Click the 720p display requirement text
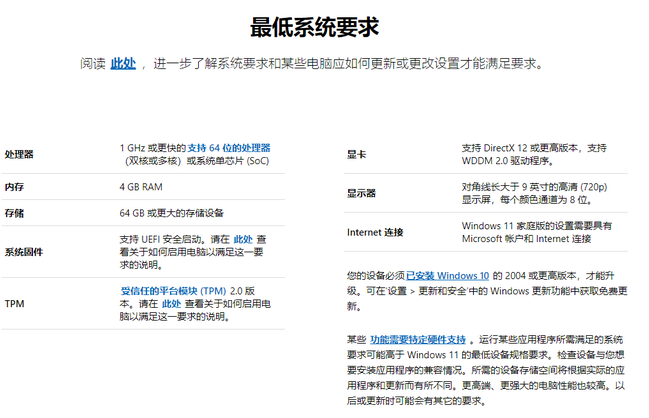 534,193
